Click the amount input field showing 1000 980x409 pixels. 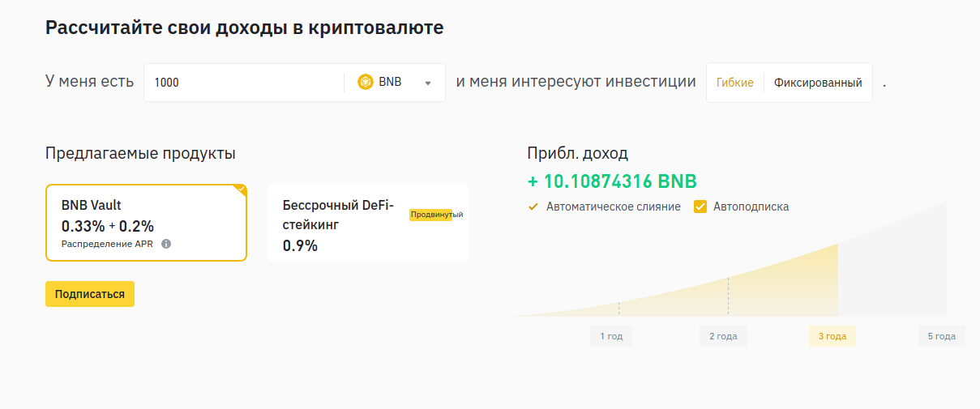click(243, 83)
